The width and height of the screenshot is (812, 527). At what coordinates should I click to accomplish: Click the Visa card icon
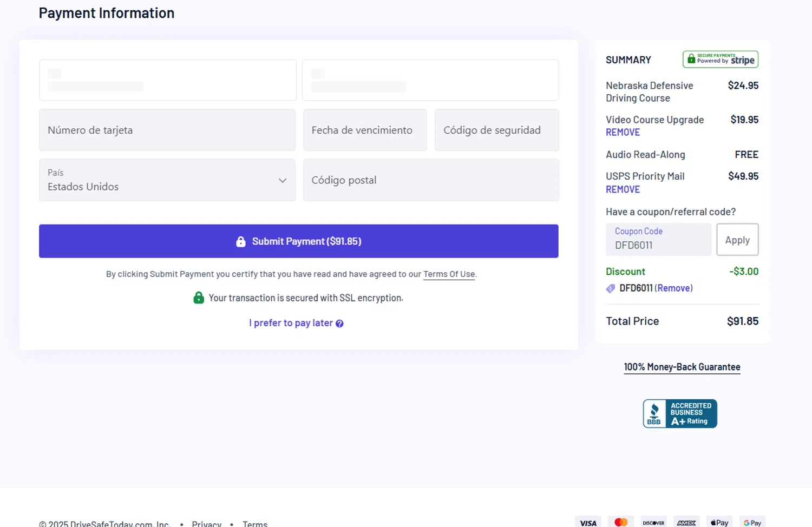tap(588, 522)
